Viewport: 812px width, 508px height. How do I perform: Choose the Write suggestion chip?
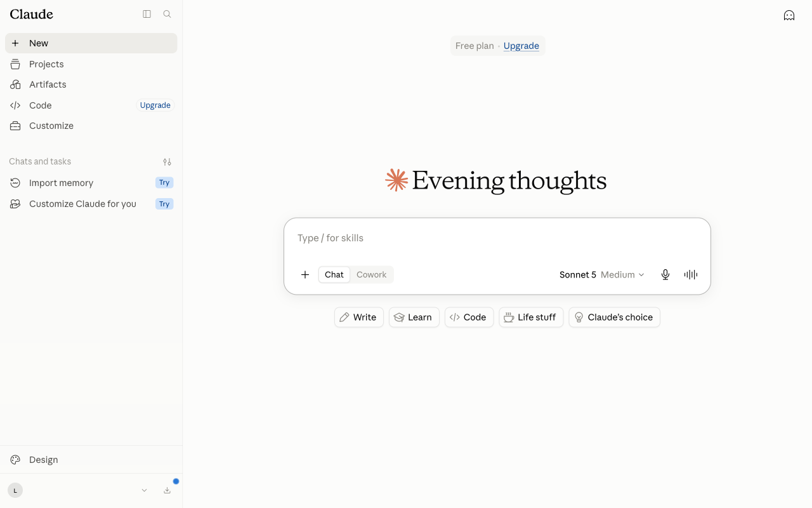click(359, 317)
